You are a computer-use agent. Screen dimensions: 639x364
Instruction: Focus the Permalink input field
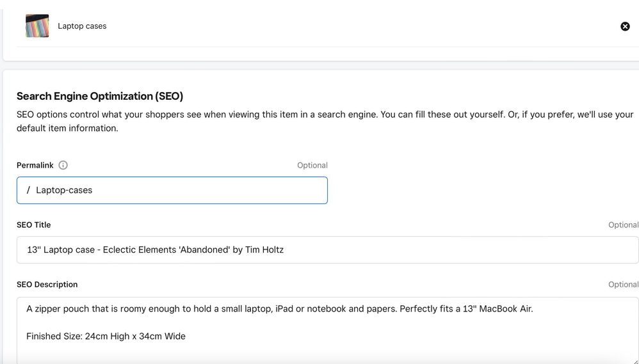(x=192, y=191)
